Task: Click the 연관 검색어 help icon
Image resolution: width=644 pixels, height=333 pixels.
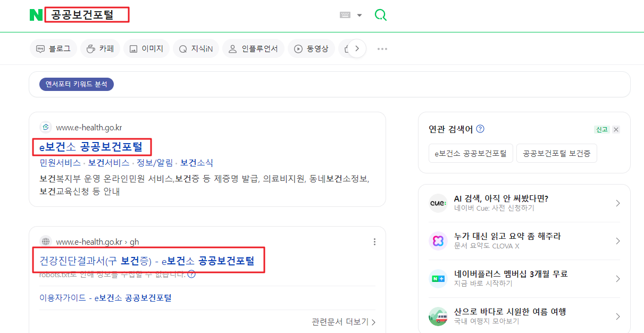Action: point(480,129)
